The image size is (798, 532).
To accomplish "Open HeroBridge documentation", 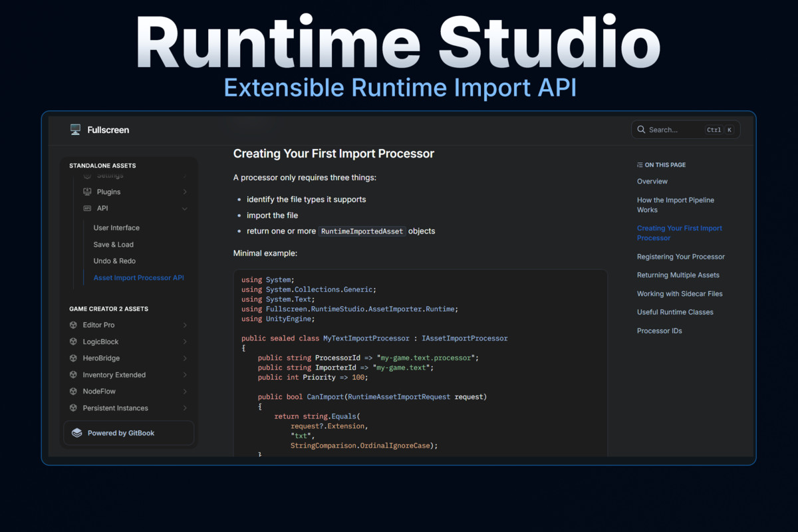I will pyautogui.click(x=101, y=358).
